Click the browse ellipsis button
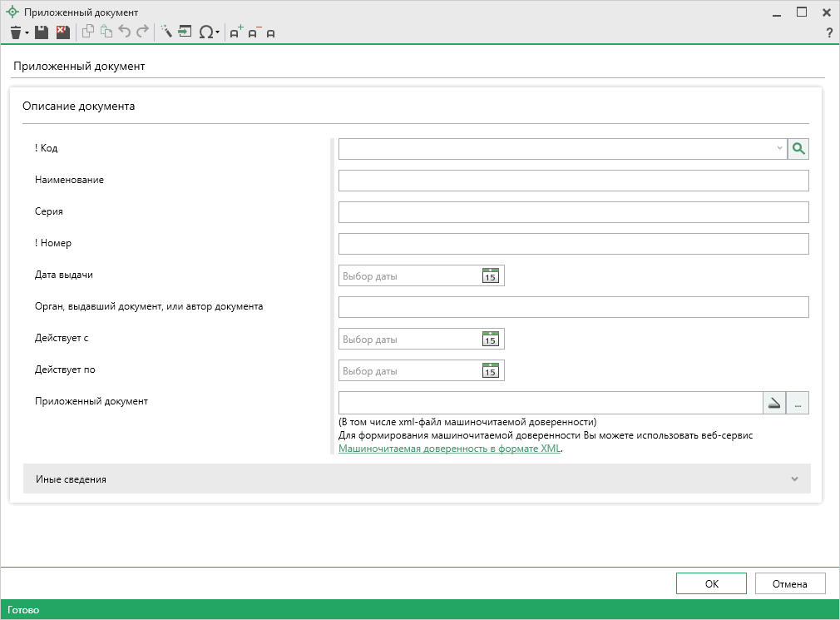 [798, 403]
